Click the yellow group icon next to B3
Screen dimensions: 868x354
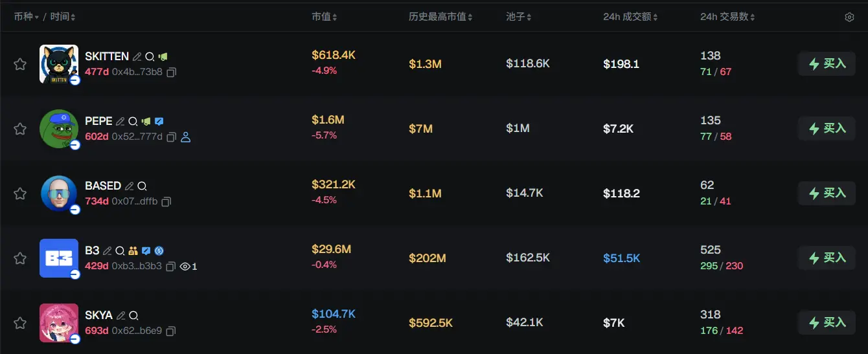tap(133, 251)
